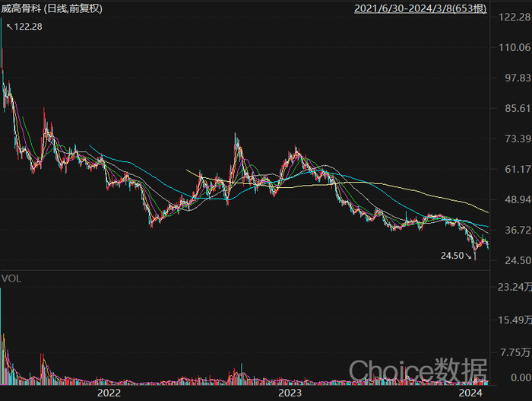
Task: Click the 15.49万 volume axis value
Action: pyautogui.click(x=515, y=320)
